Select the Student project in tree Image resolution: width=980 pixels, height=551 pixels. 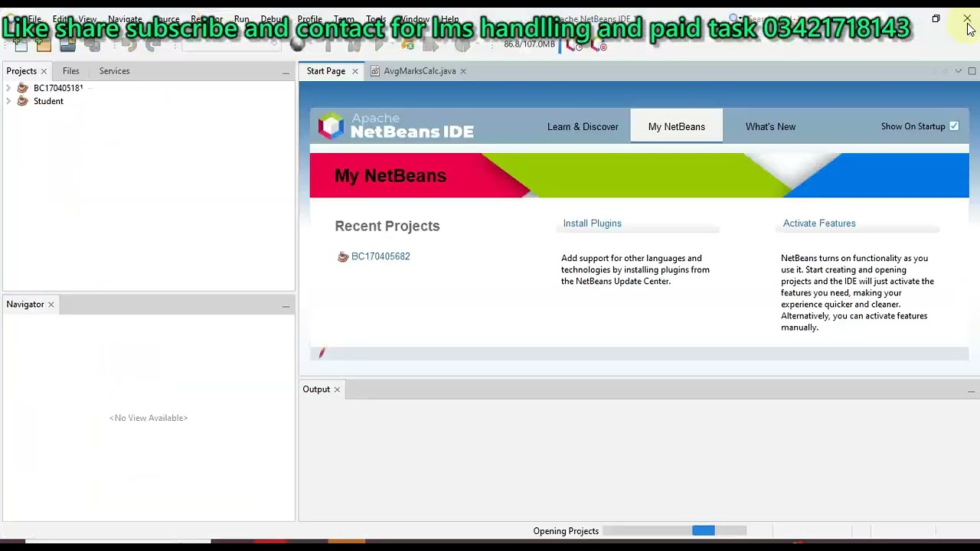click(x=48, y=101)
